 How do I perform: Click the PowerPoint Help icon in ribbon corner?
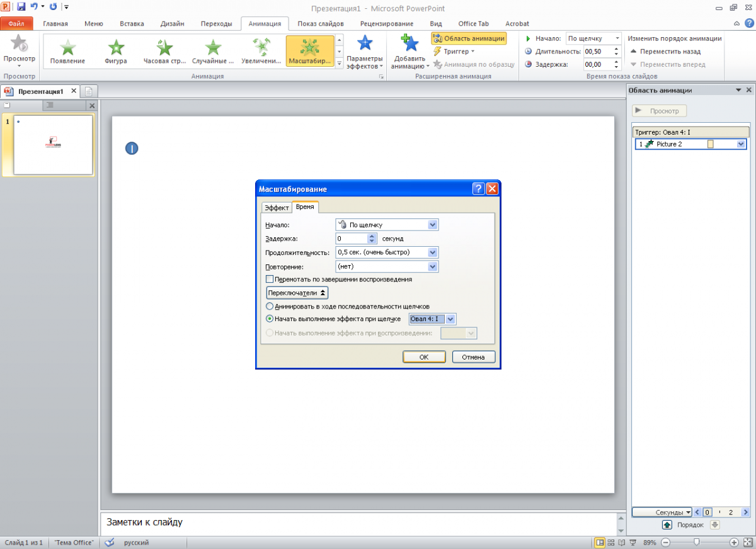[x=749, y=23]
